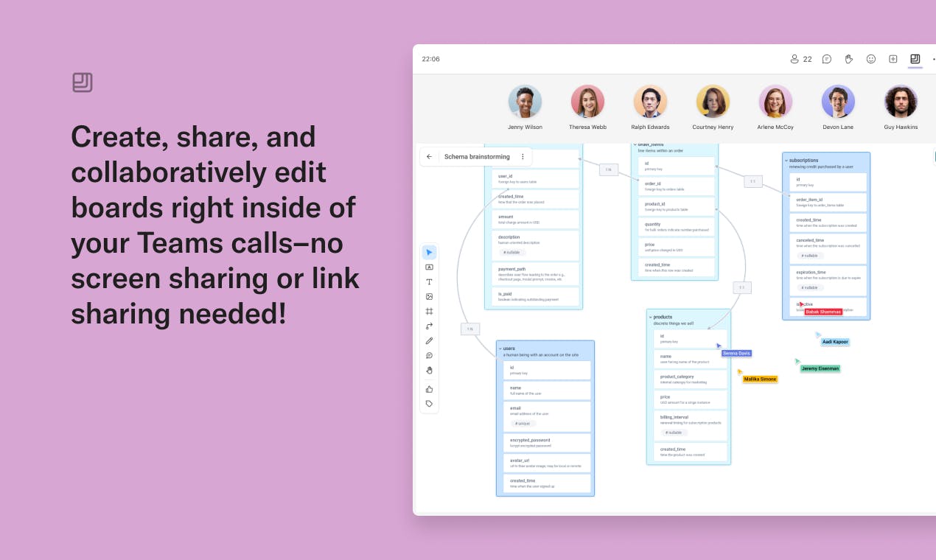This screenshot has height=560, width=936.
Task: Click nullable tag under billing_interval
Action: click(x=674, y=433)
